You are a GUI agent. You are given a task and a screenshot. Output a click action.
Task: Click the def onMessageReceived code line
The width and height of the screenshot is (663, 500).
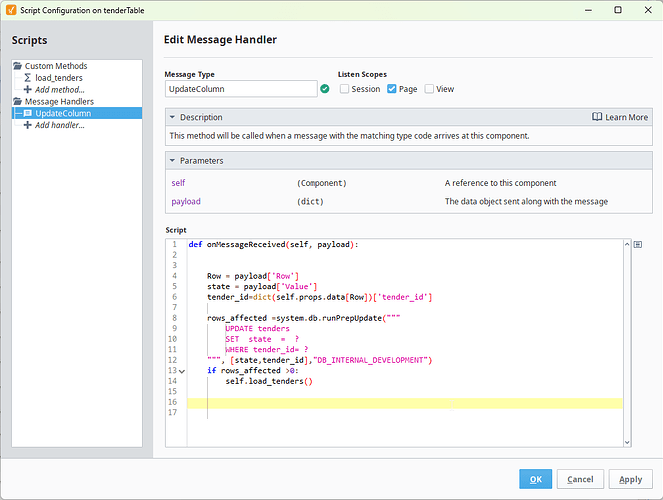(x=274, y=244)
